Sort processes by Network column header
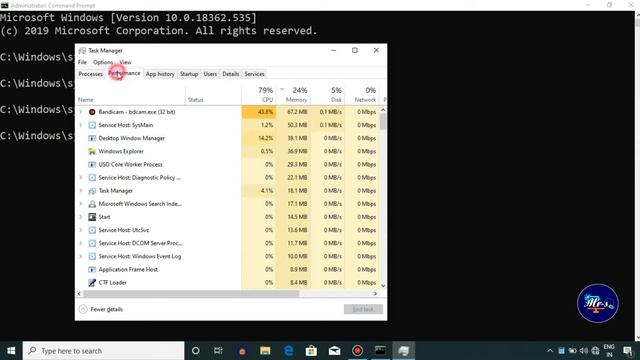The width and height of the screenshot is (640, 360). pos(362,94)
